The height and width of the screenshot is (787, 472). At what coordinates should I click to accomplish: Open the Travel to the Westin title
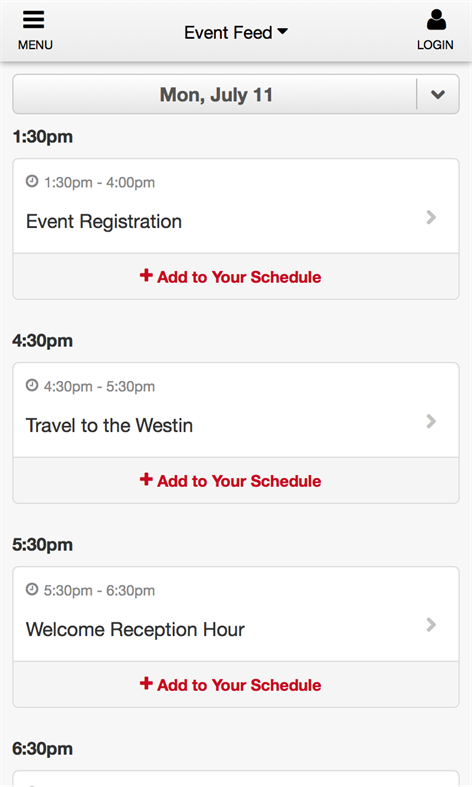pyautogui.click(x=109, y=426)
